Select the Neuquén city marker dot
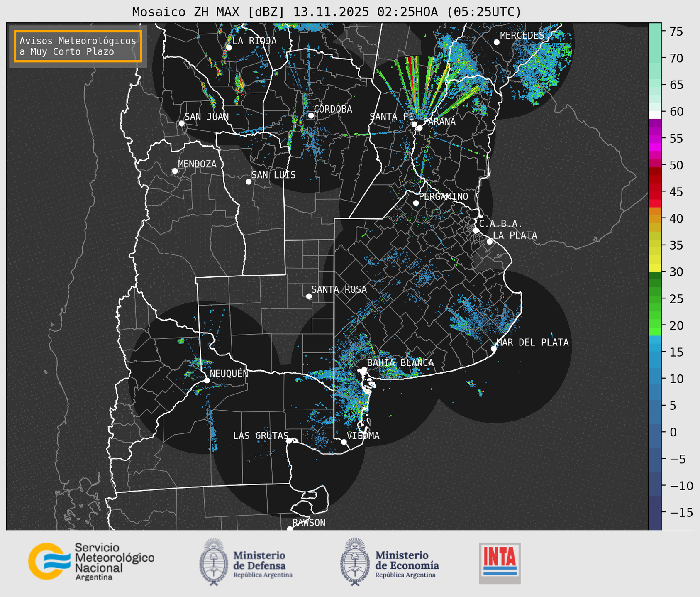Image resolution: width=700 pixels, height=597 pixels. coord(207,380)
